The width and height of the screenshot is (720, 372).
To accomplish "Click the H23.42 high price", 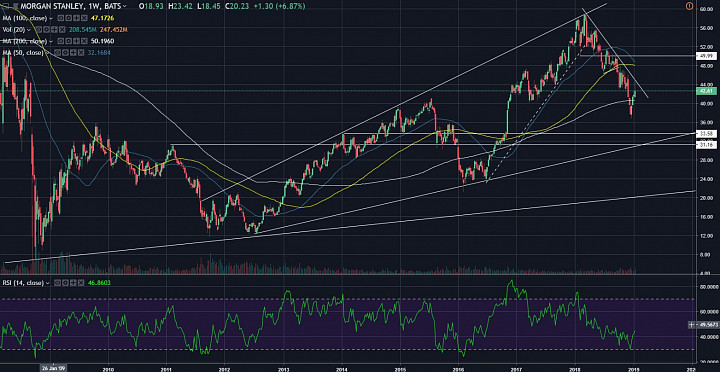I will click(180, 6).
